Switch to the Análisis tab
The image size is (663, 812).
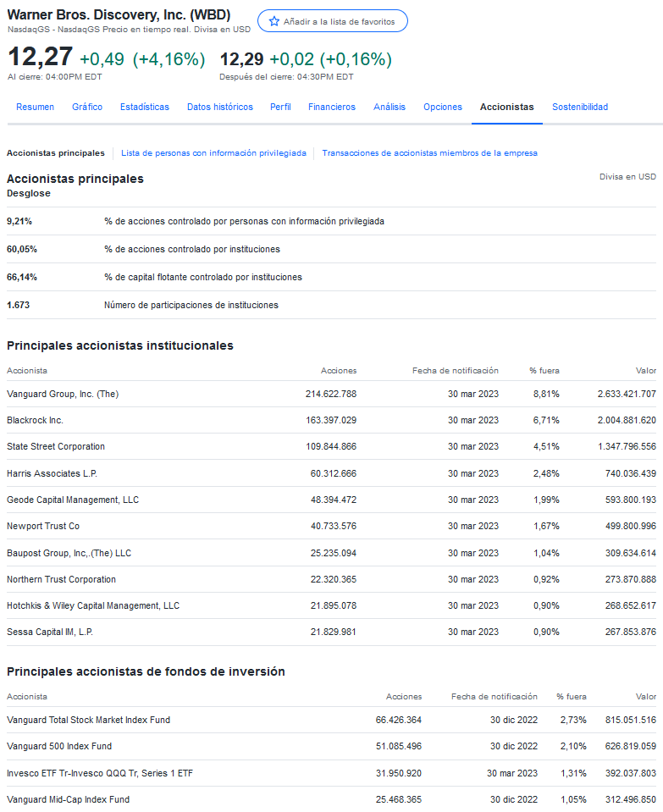click(390, 107)
